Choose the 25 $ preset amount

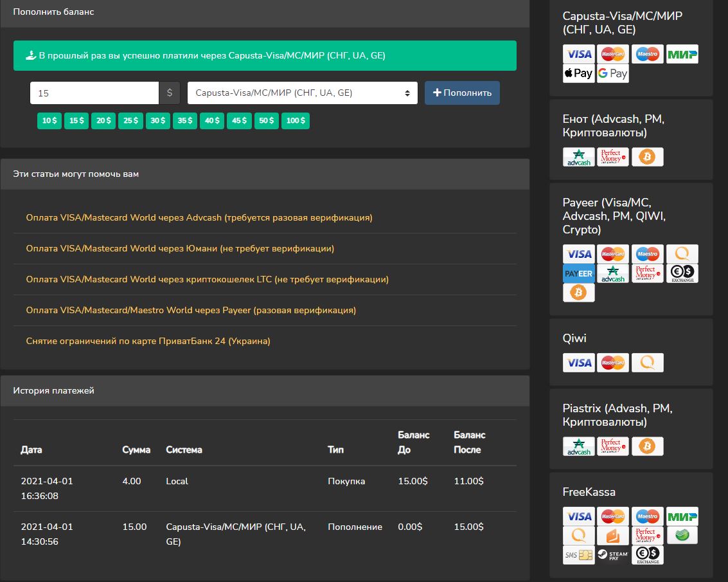tap(130, 120)
